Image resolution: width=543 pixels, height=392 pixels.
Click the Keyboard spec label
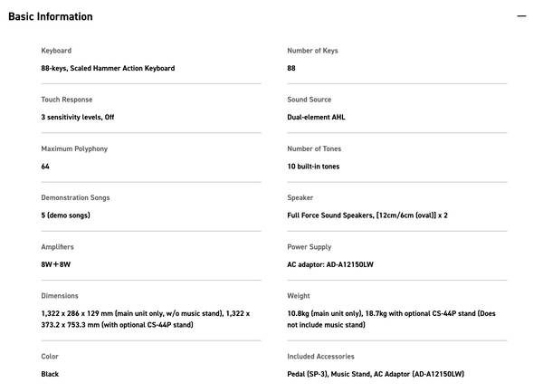point(56,51)
